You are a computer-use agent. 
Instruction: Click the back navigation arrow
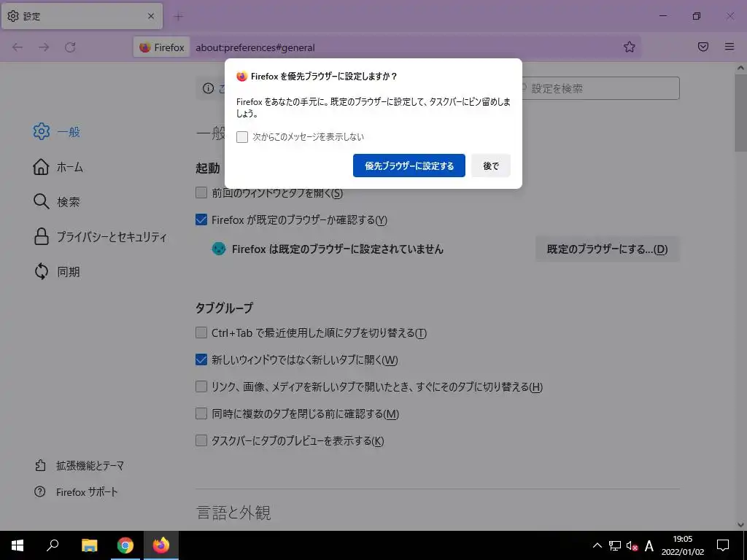pyautogui.click(x=18, y=47)
